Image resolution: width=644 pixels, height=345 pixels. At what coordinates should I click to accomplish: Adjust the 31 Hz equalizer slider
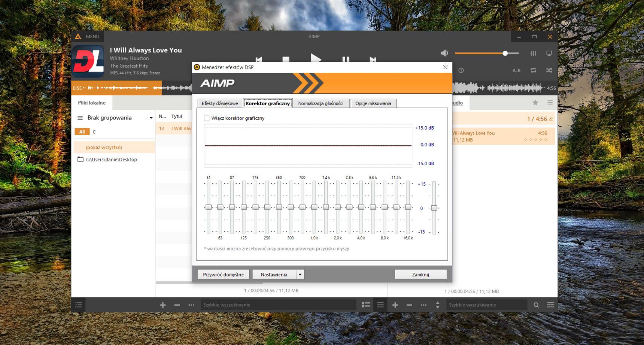click(209, 207)
